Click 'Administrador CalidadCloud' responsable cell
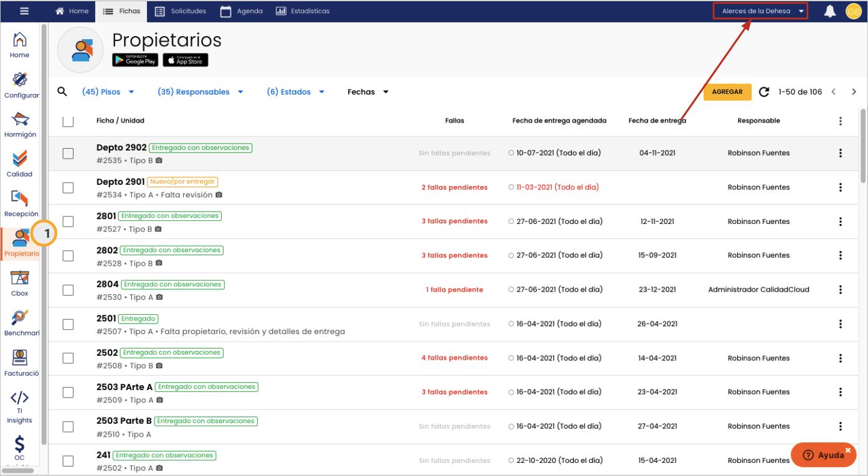This screenshot has width=868, height=476. [x=759, y=289]
